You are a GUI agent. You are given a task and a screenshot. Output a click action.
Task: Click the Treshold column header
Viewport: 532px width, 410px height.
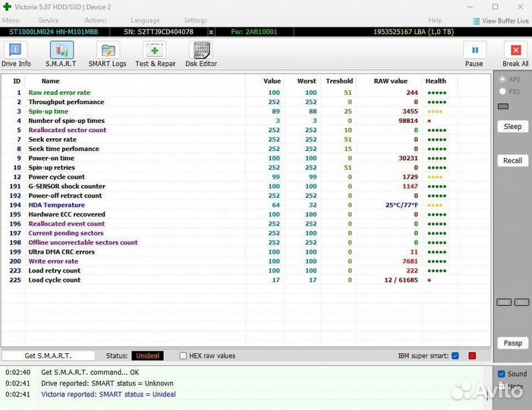tap(339, 81)
